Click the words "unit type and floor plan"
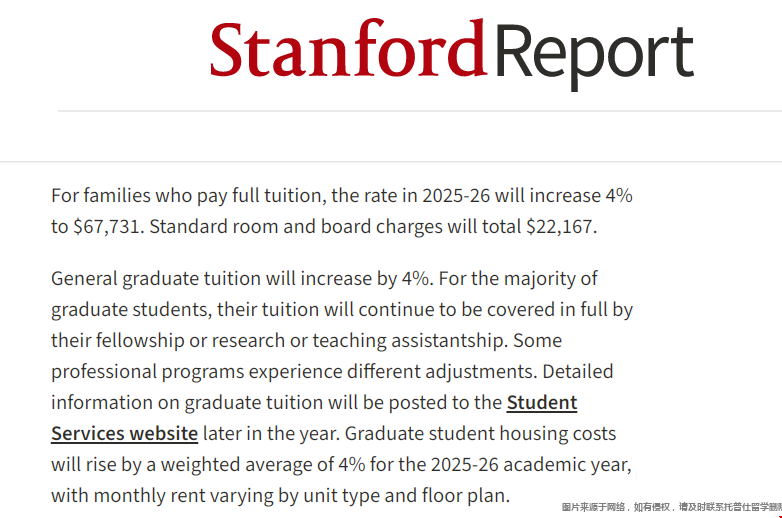782x518 pixels. tap(406, 496)
